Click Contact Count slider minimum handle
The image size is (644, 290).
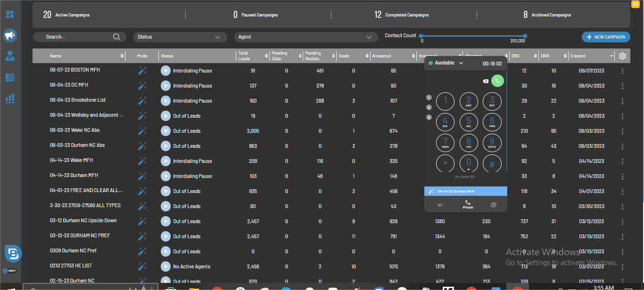click(x=421, y=36)
